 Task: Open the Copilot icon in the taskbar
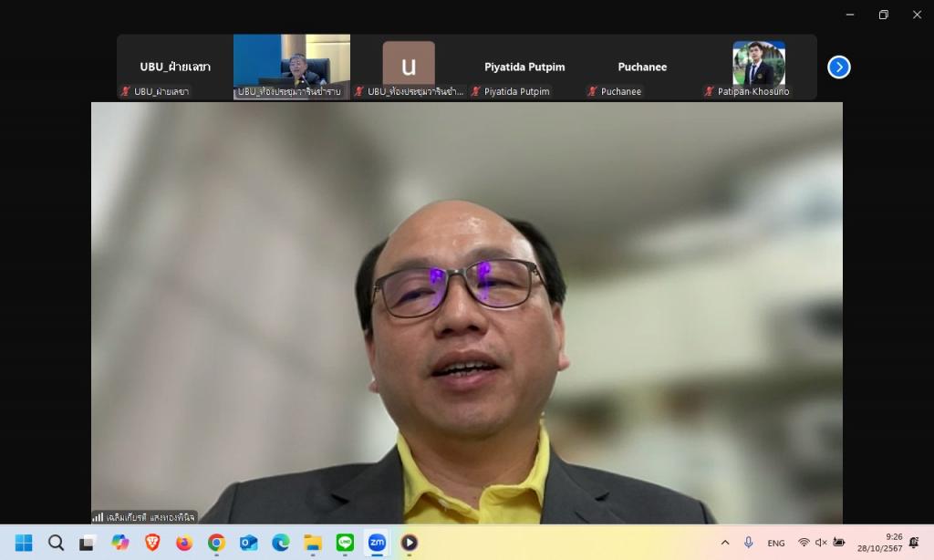[x=119, y=543]
